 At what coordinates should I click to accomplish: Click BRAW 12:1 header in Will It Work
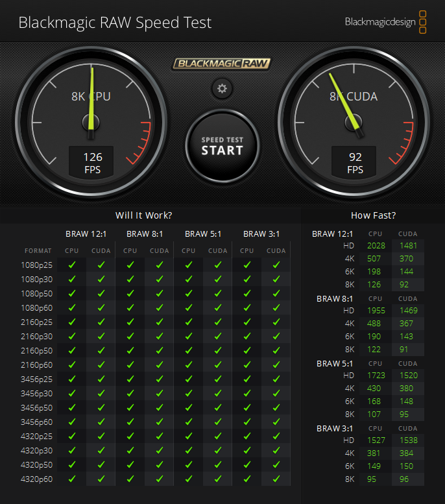point(86,234)
